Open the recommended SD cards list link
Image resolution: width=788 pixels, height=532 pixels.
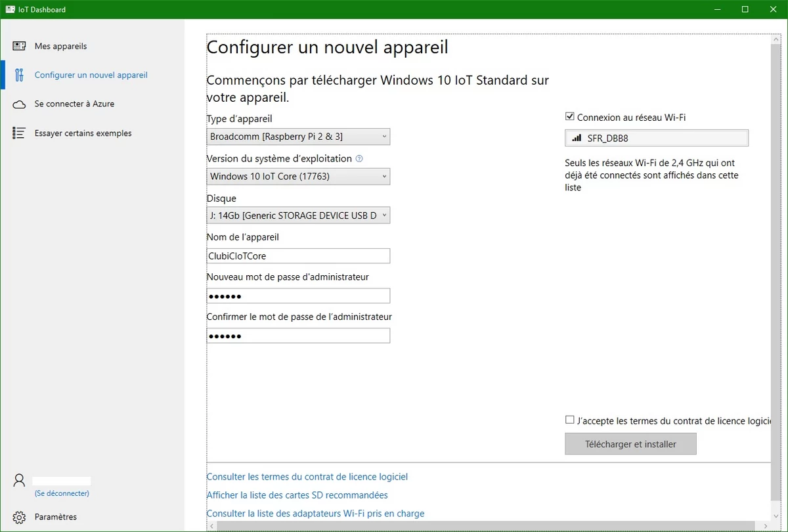click(x=297, y=495)
